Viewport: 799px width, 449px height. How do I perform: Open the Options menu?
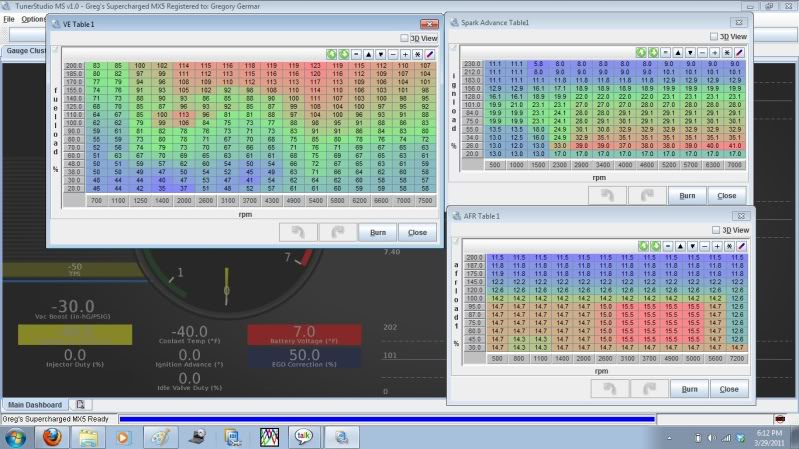(33, 19)
